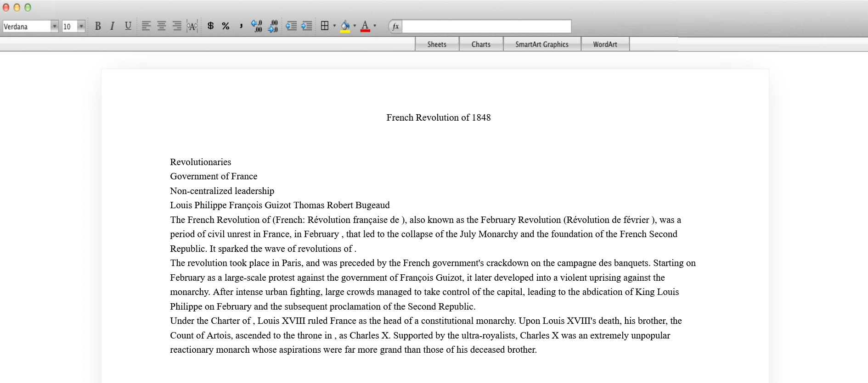Minimize the window with yellow button

pyautogui.click(x=17, y=7)
